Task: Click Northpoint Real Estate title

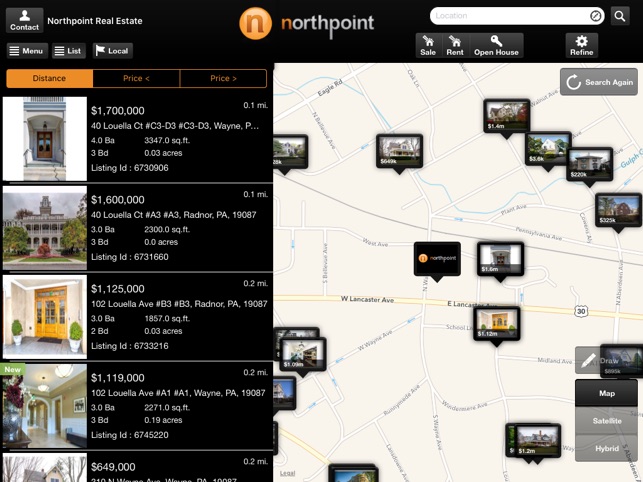Action: coord(95,21)
